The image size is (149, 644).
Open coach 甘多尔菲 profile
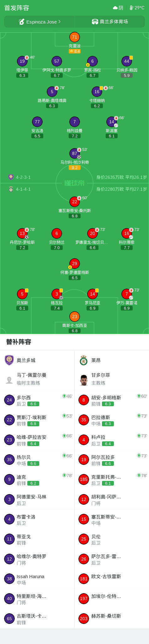coord(112,379)
